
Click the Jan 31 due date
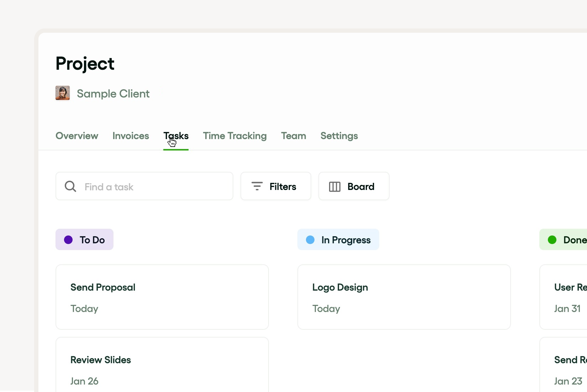pyautogui.click(x=567, y=308)
